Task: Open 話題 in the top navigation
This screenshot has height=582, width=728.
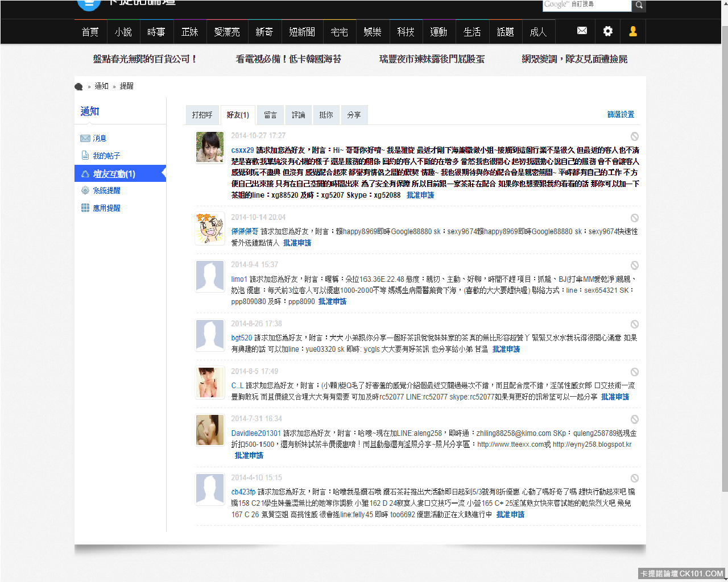Action: pos(505,32)
